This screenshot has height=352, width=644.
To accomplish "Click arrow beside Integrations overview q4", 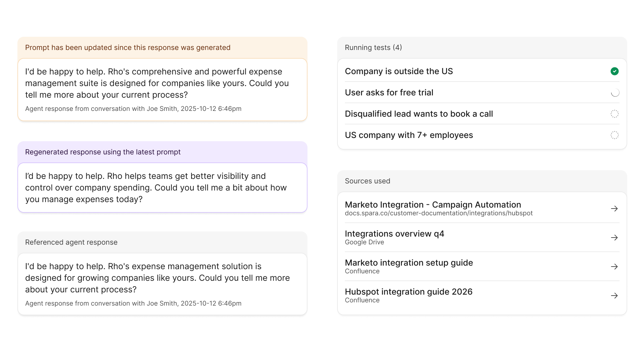I will tap(614, 238).
